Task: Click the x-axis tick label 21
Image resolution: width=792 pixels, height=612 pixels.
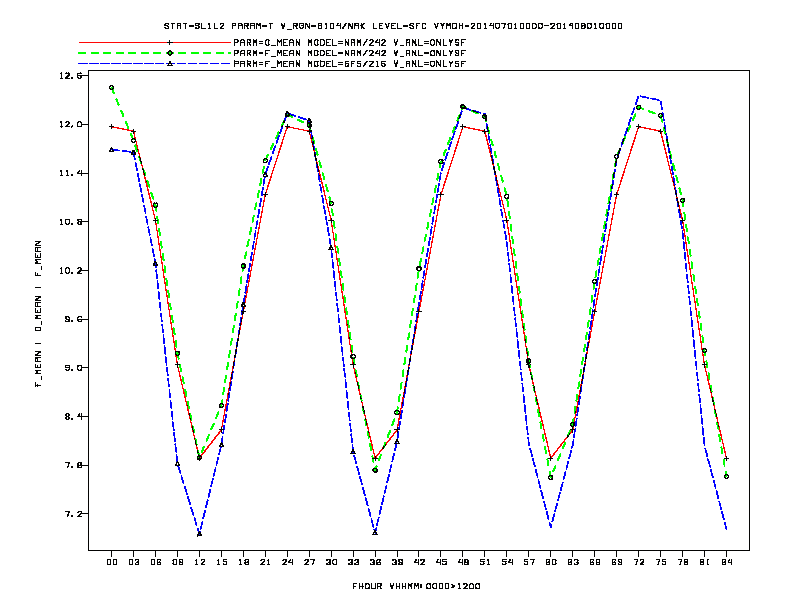Action: 265,562
